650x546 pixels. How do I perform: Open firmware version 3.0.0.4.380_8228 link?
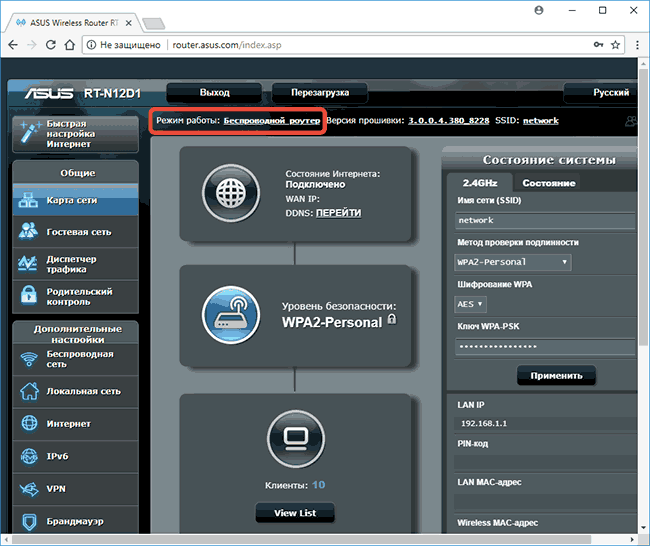(449, 121)
